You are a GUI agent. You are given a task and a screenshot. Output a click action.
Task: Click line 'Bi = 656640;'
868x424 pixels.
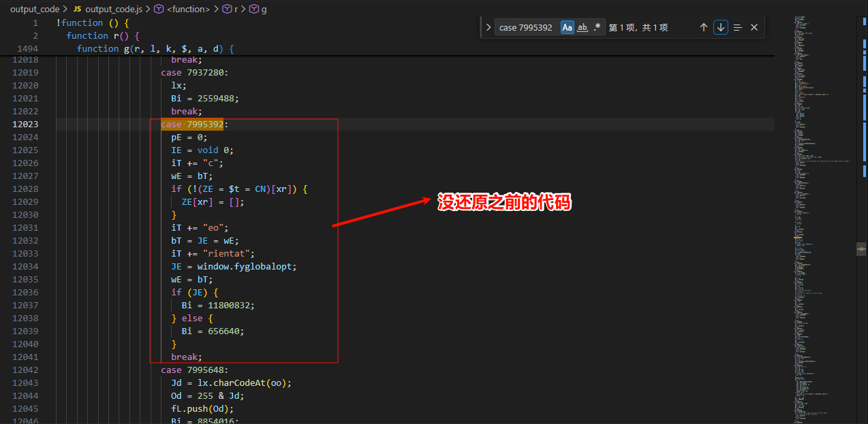213,331
